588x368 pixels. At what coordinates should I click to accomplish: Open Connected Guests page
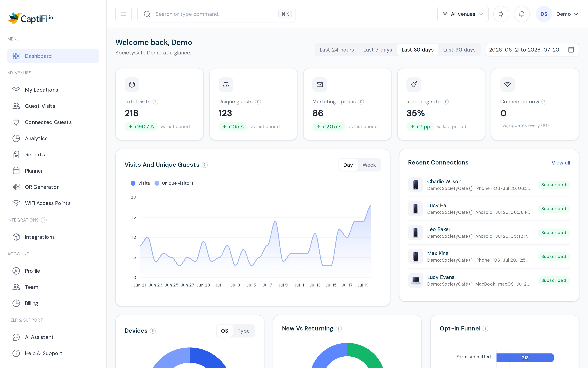click(x=53, y=122)
